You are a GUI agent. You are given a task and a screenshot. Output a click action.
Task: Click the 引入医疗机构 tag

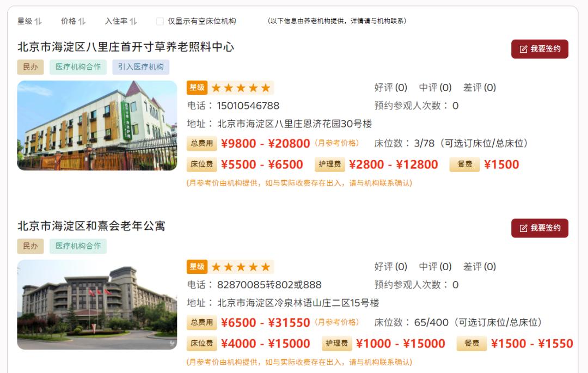[x=140, y=67]
